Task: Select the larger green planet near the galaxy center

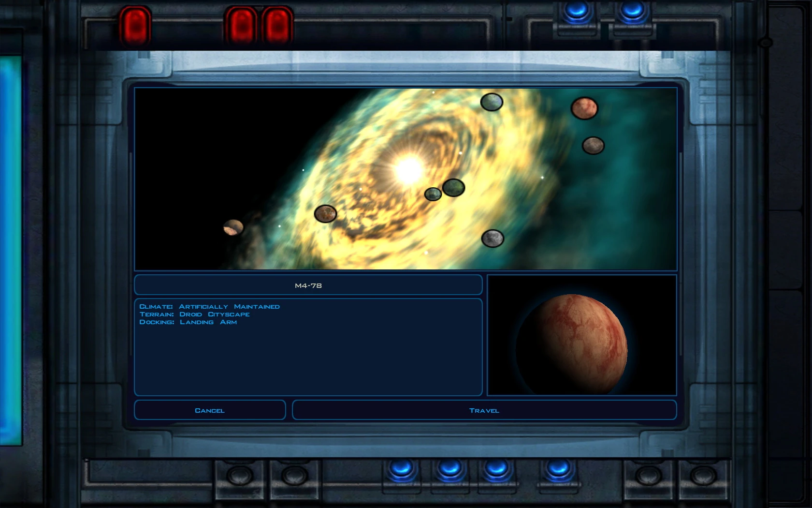Action: click(453, 186)
